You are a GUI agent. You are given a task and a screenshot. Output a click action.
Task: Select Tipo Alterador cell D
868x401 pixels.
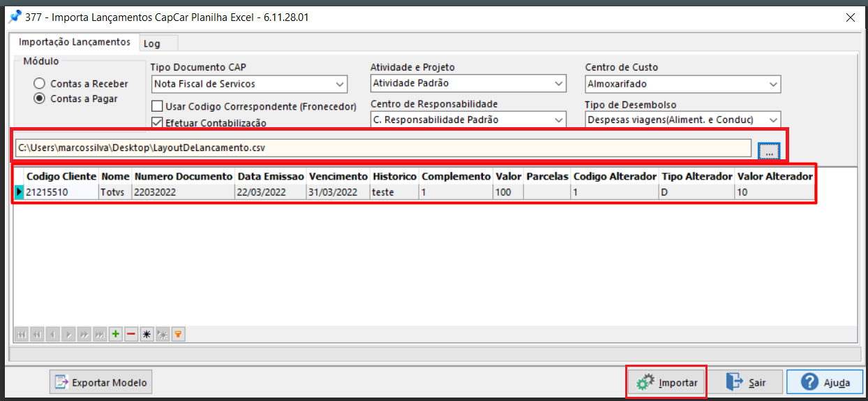click(x=697, y=192)
